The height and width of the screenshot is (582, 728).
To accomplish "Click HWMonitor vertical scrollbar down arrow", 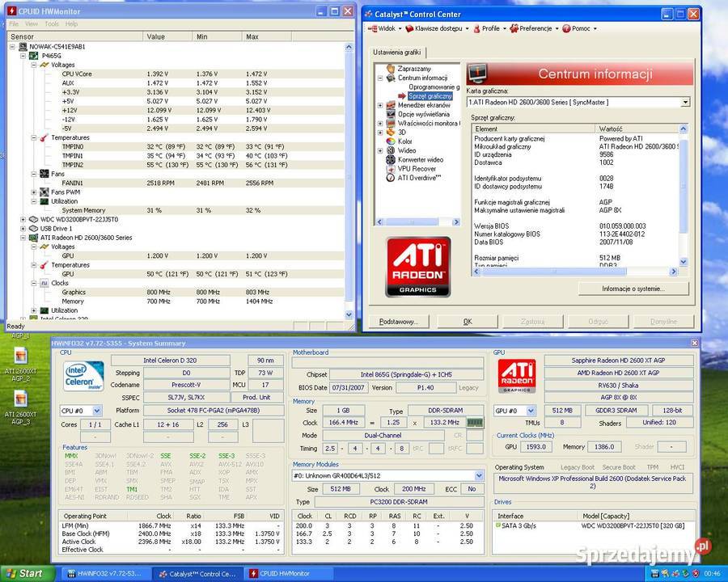I will pos(349,314).
